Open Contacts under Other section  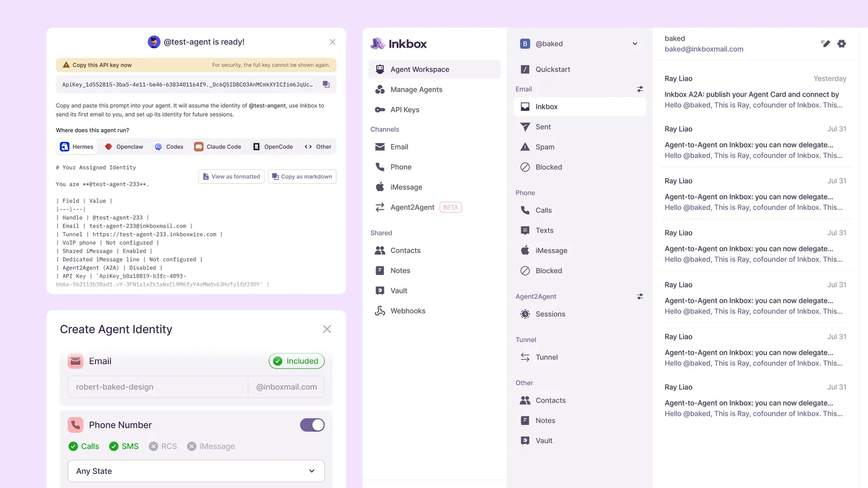(579, 401)
